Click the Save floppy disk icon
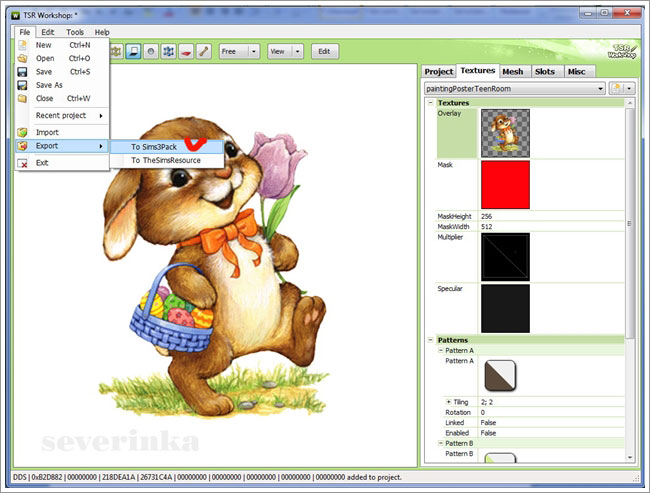The height and width of the screenshot is (493, 650). (22, 72)
